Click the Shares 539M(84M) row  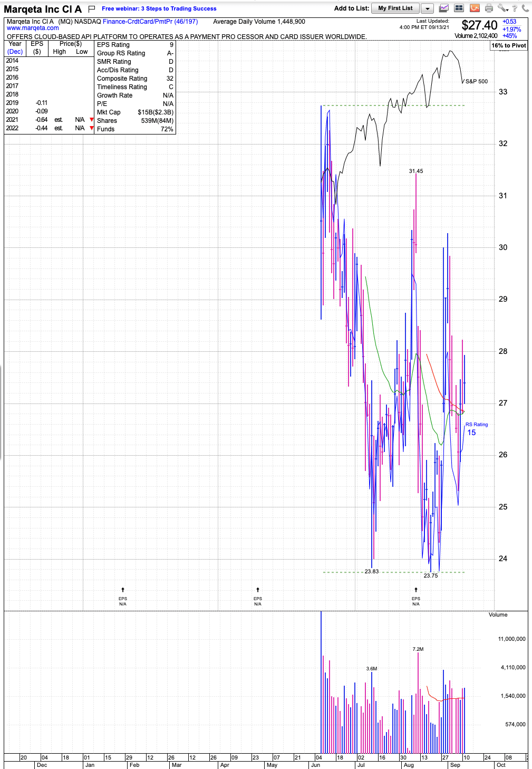[x=135, y=121]
